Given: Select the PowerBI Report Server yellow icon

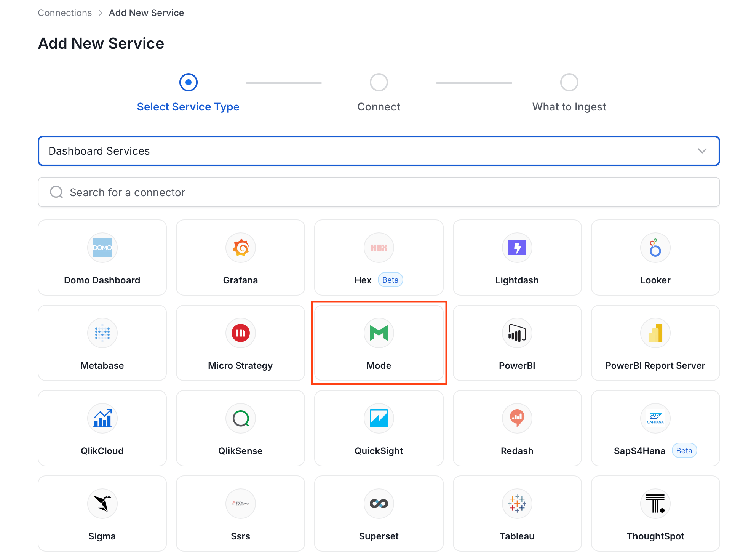Looking at the screenshot, I should click(x=655, y=333).
